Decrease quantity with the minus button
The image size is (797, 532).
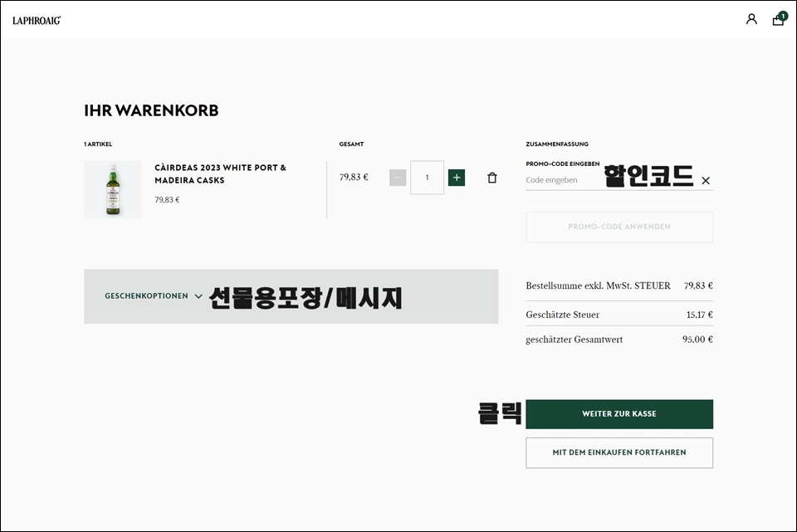click(x=398, y=178)
